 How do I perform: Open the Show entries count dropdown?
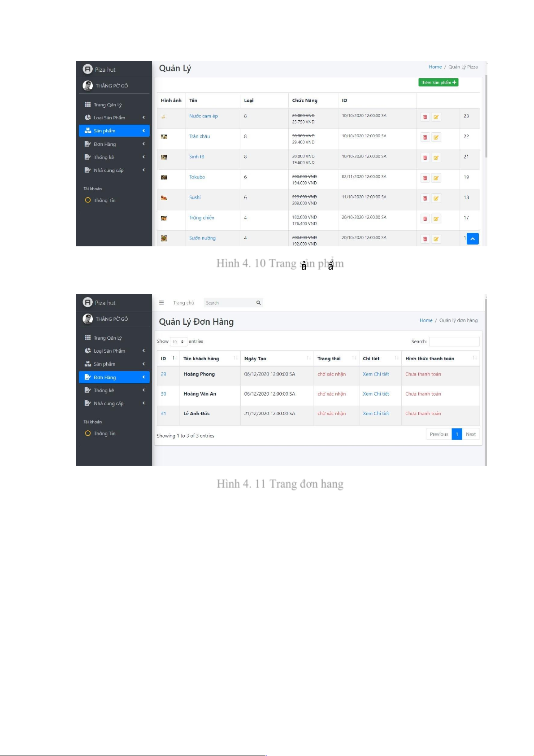(x=178, y=342)
